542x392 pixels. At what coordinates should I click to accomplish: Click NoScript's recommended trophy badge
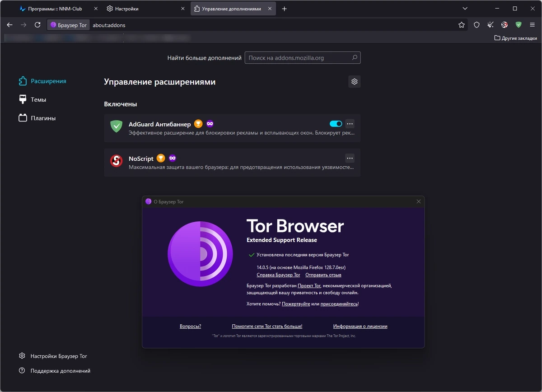tap(160, 158)
